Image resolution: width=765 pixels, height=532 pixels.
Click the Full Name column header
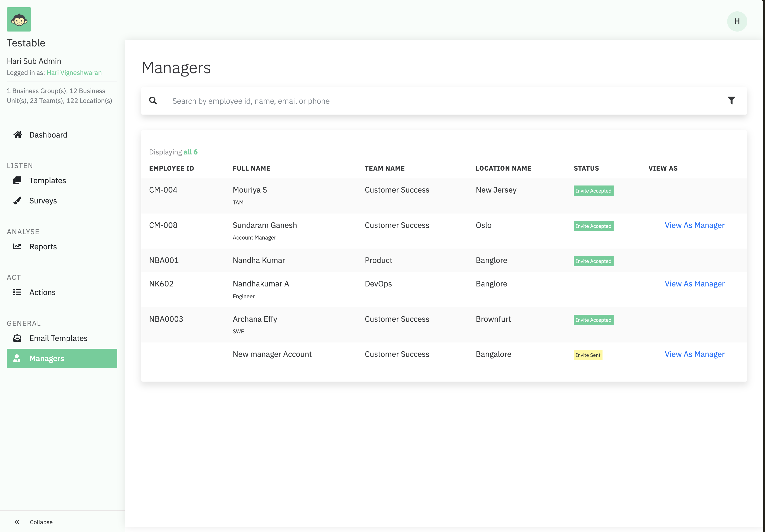click(x=251, y=168)
